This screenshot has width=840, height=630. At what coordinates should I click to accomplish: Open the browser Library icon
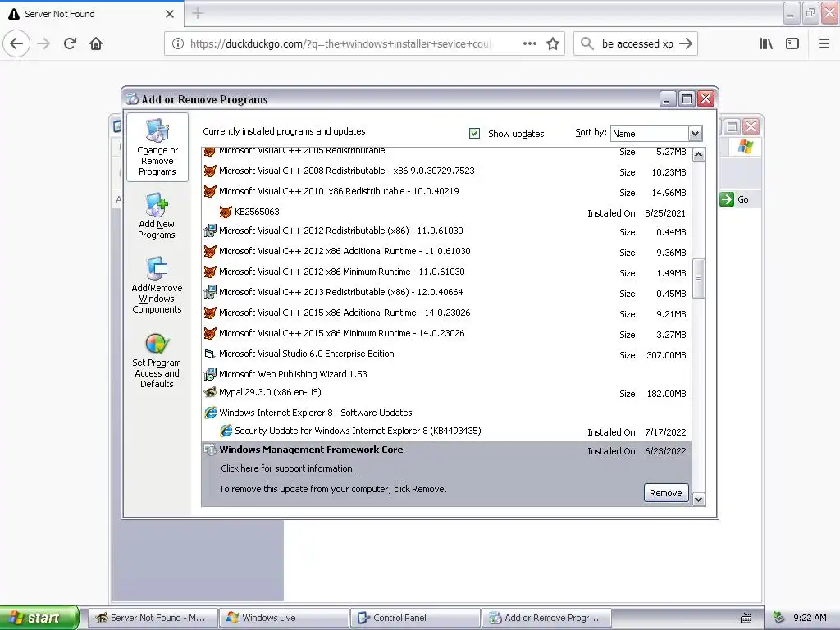(x=766, y=43)
